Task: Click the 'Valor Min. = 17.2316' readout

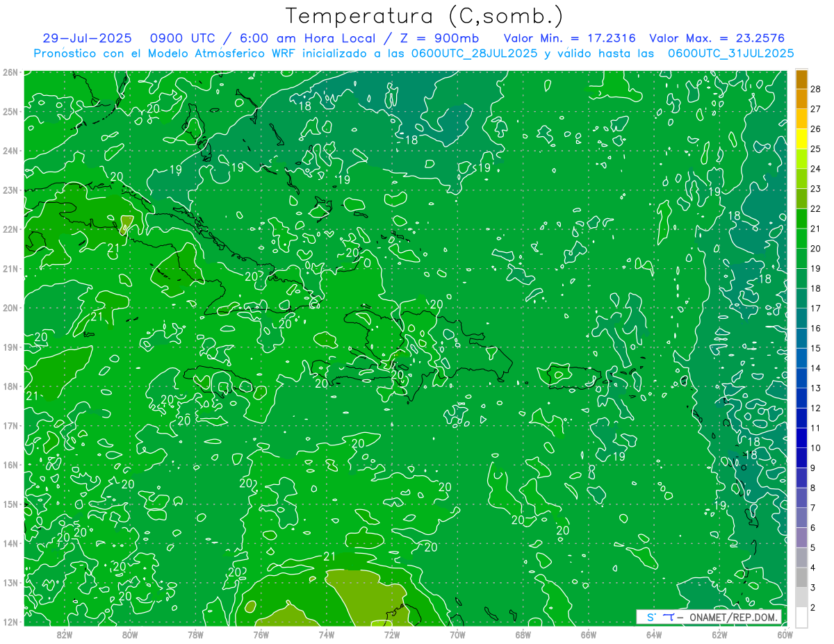Action: pyautogui.click(x=571, y=38)
